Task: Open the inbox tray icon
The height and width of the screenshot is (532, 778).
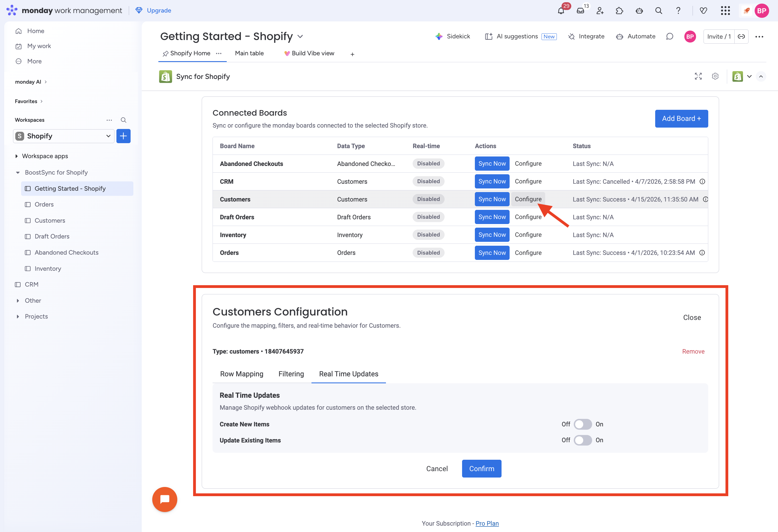Action: (580, 11)
